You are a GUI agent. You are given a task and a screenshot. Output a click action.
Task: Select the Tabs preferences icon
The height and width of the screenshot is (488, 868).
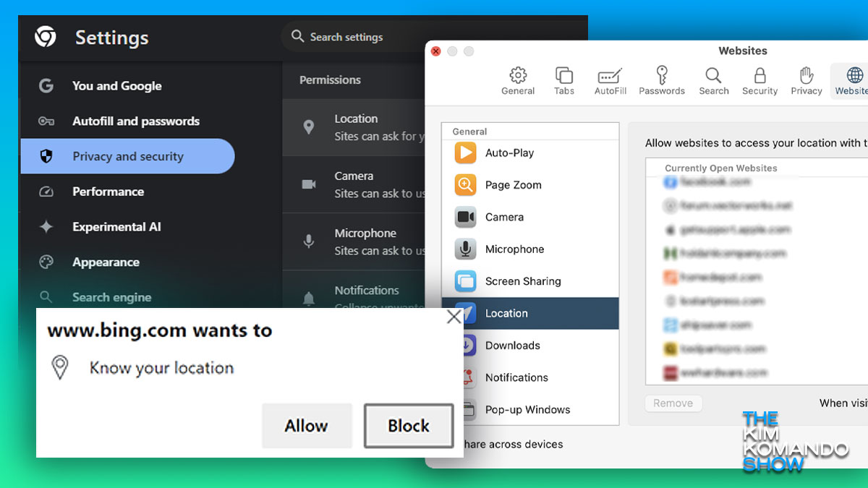(564, 80)
